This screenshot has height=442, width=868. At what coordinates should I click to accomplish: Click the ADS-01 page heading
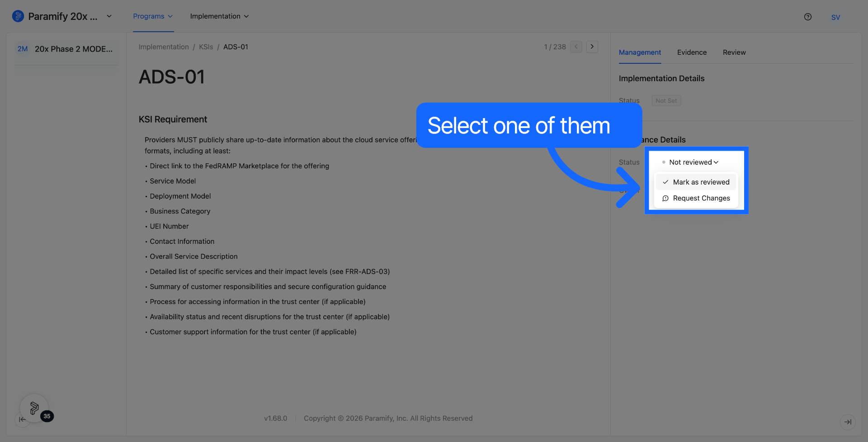(x=172, y=77)
